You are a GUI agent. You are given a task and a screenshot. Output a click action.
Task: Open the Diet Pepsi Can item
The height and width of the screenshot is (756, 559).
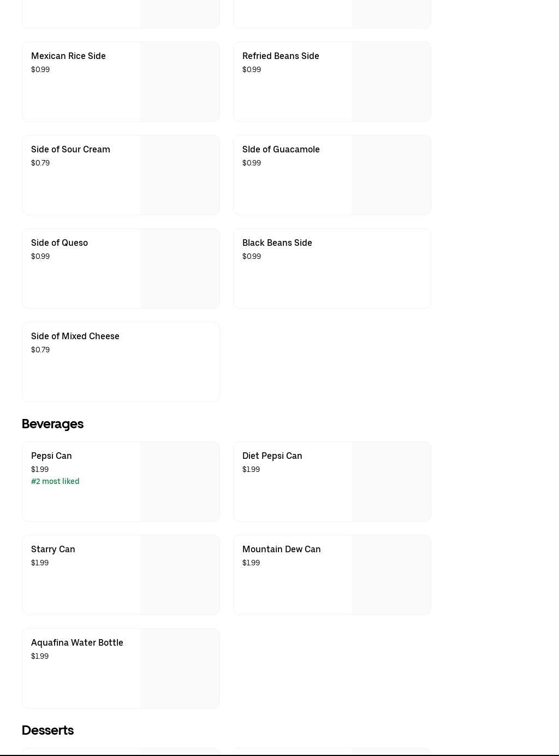[x=272, y=456]
